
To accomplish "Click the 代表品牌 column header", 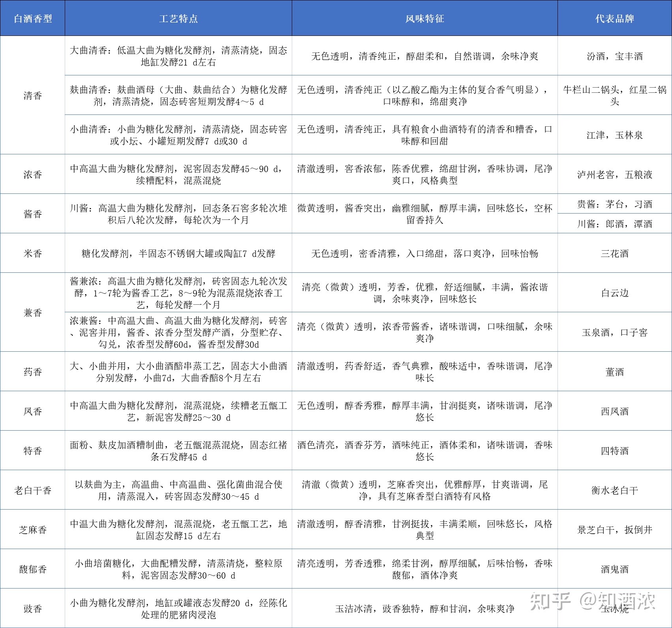I will tap(615, 18).
